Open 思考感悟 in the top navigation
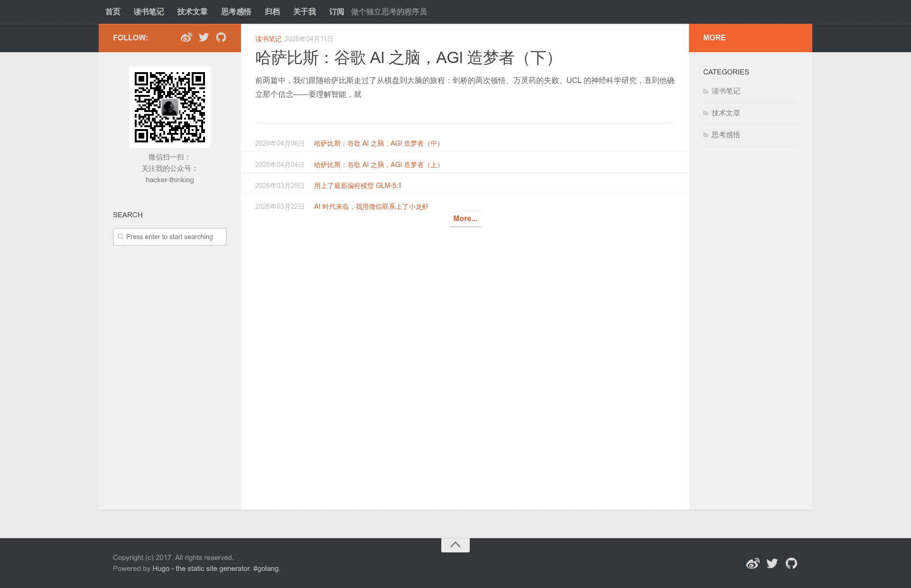Viewport: 911px width, 588px height. point(236,12)
